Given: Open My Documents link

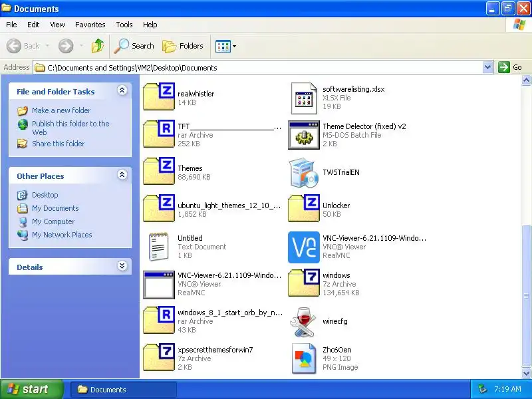Looking at the screenshot, I should tap(55, 208).
